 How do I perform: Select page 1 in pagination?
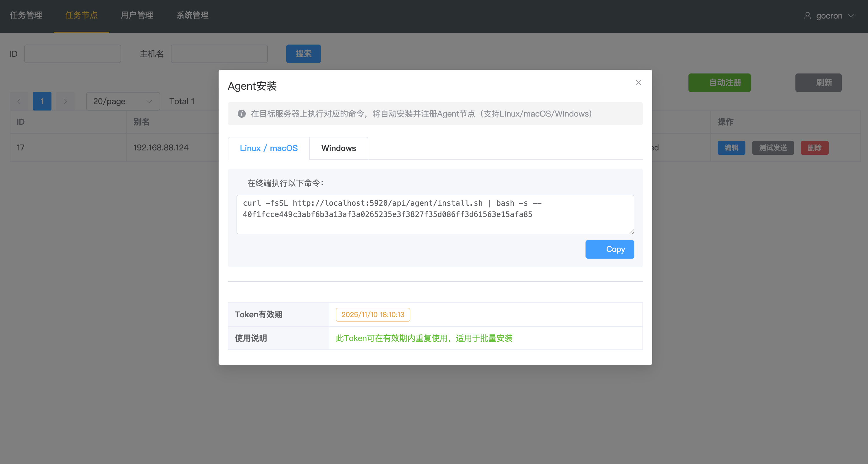pos(42,101)
